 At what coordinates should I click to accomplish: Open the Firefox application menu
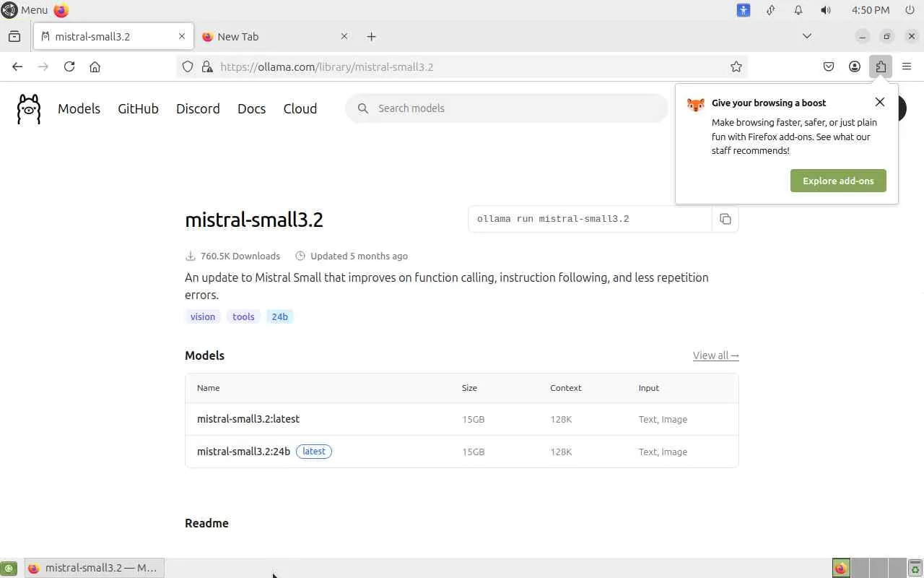907,66
